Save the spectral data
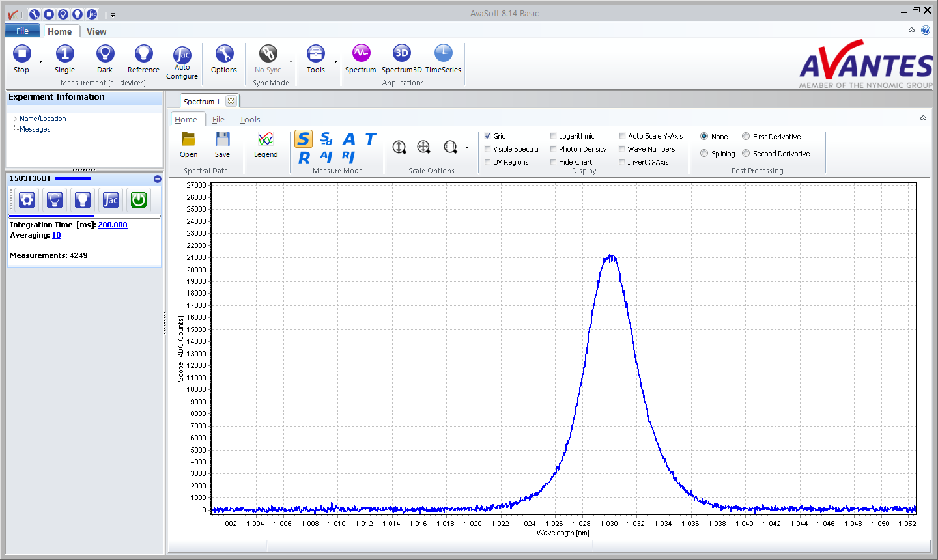Screen dimensions: 938x560 (222, 140)
